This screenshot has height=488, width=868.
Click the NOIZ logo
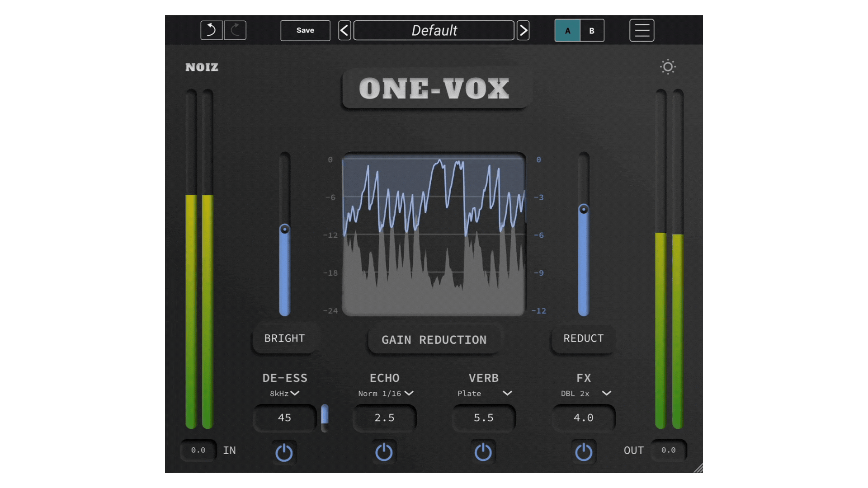click(x=202, y=67)
